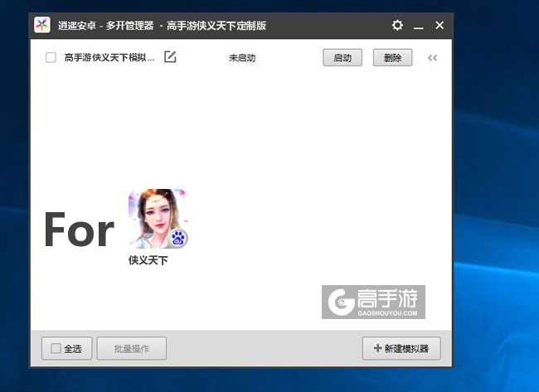539x392 pixels.
Task: Start the emulator with 启动 button
Action: coord(342,58)
